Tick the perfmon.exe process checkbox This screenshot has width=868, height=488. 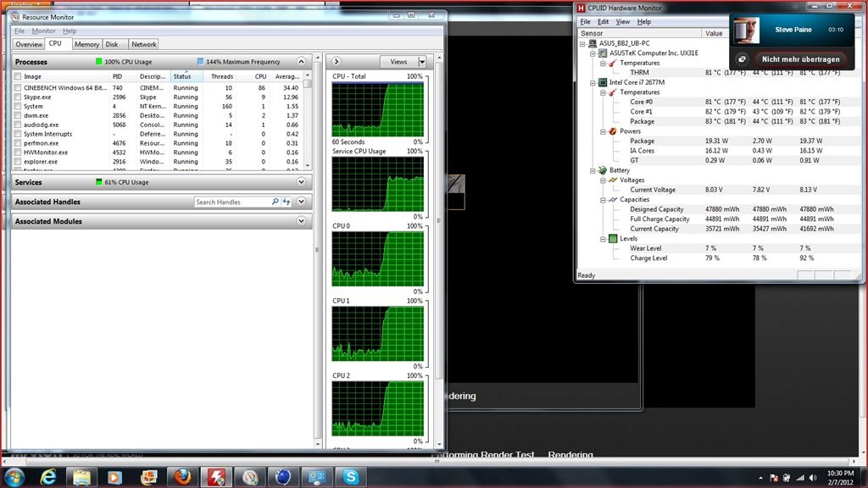pyautogui.click(x=18, y=143)
